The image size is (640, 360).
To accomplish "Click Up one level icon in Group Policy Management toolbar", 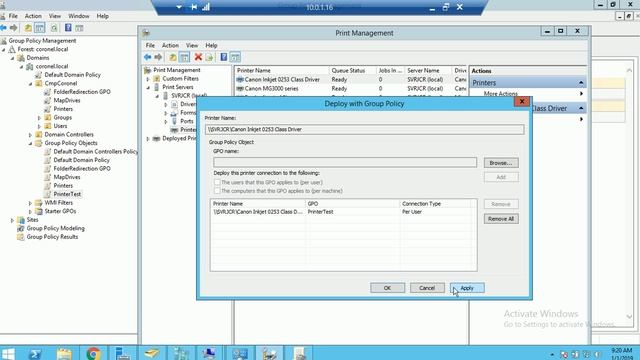I will (x=28, y=28).
